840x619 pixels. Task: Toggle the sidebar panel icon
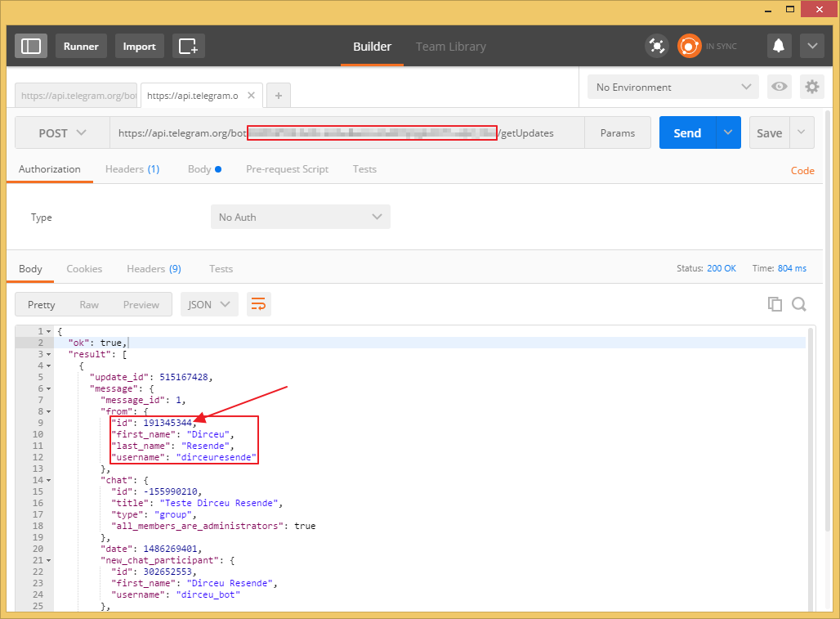click(x=30, y=46)
